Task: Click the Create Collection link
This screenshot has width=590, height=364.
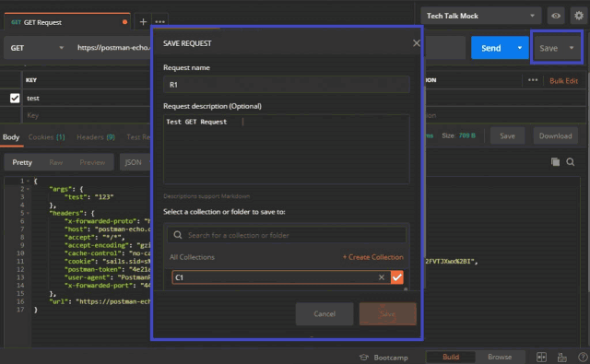Action: 372,257
